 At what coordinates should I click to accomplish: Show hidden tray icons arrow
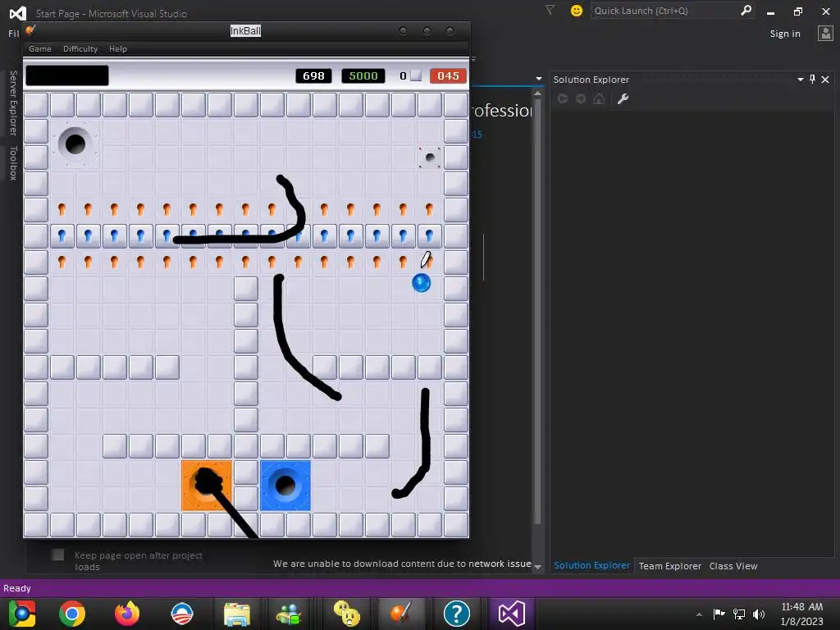click(699, 614)
